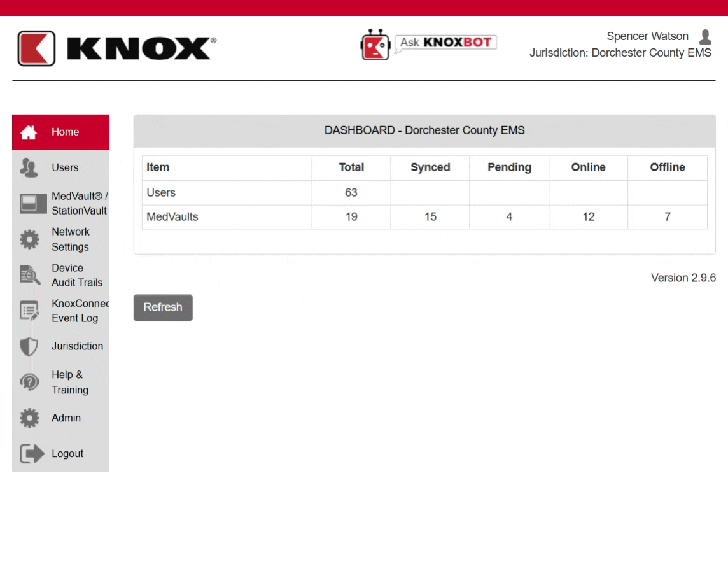This screenshot has width=728, height=564.
Task: Click the Pending column header
Action: (x=509, y=167)
